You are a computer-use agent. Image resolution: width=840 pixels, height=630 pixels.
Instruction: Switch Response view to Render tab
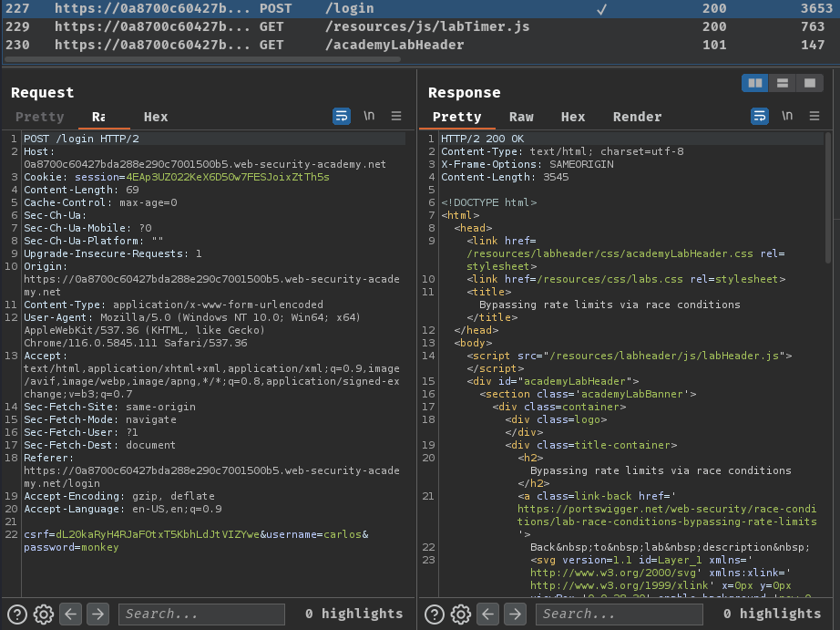[x=638, y=117]
